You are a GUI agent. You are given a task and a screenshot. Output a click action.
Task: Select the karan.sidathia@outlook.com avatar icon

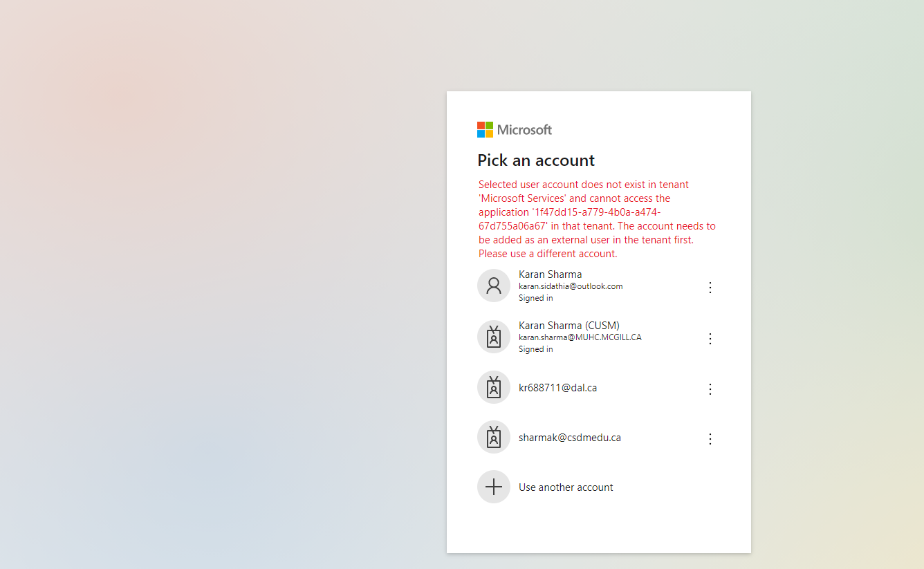tap(494, 286)
